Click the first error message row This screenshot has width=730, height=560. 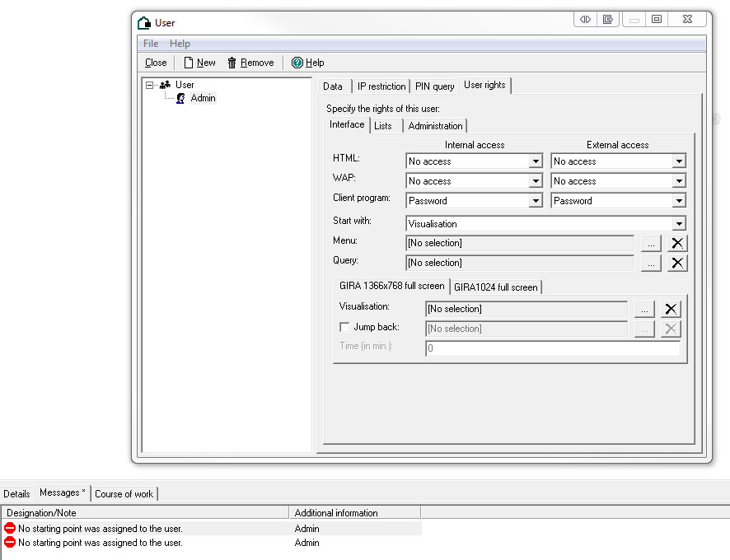tap(99, 529)
